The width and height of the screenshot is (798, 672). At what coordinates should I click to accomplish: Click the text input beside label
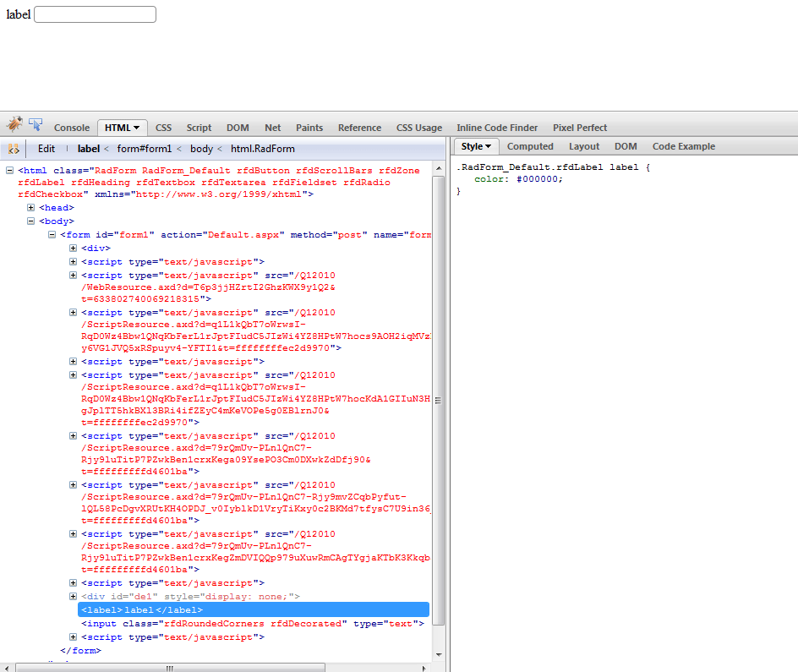click(x=96, y=14)
